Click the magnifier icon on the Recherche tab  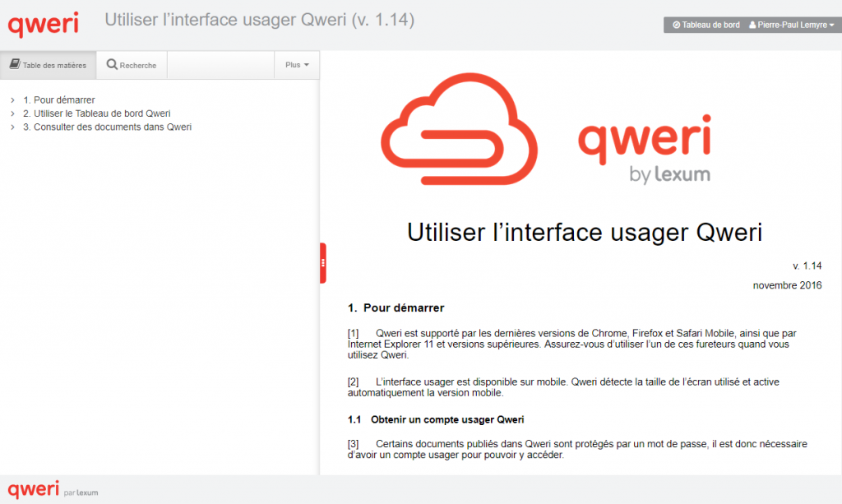pos(112,65)
